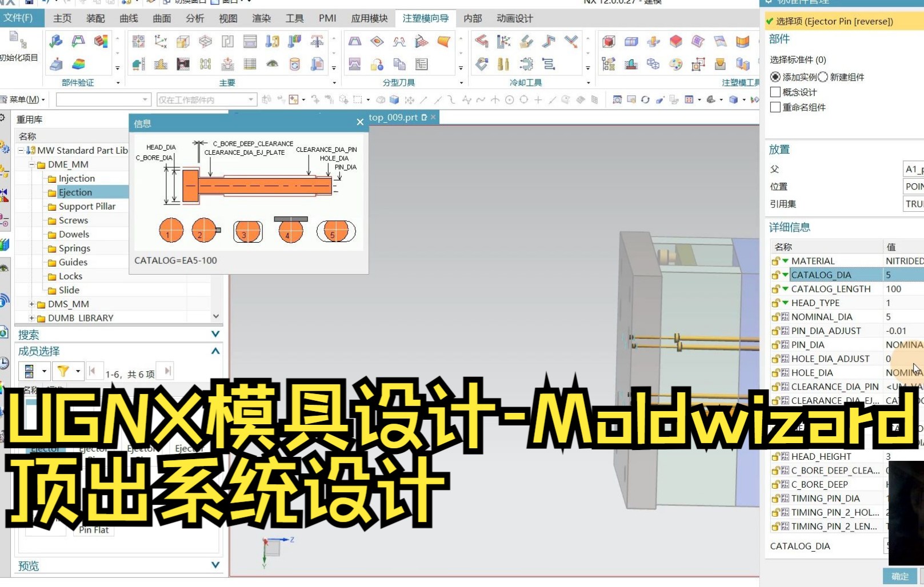This screenshot has height=587, width=924.
Task: Select the Ejection folder in the reuse library
Action: coord(74,192)
